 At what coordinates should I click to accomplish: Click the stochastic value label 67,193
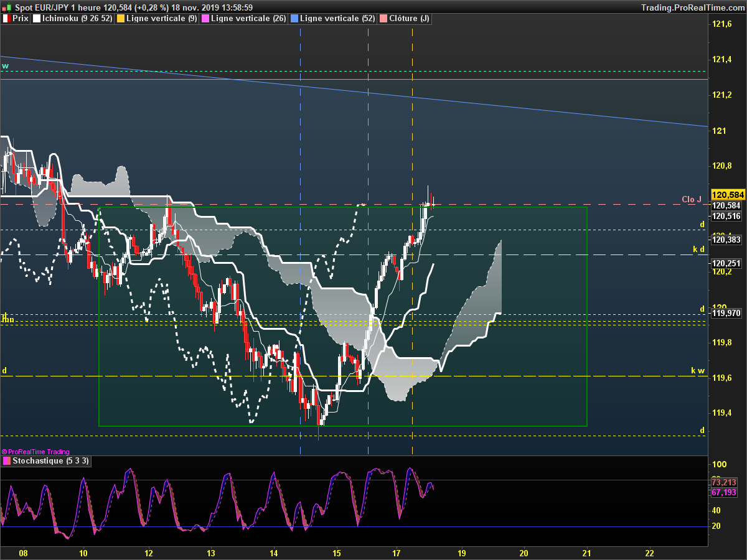tap(724, 493)
